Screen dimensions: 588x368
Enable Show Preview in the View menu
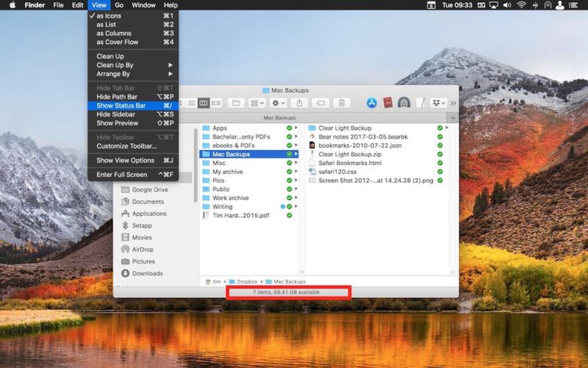pos(117,123)
